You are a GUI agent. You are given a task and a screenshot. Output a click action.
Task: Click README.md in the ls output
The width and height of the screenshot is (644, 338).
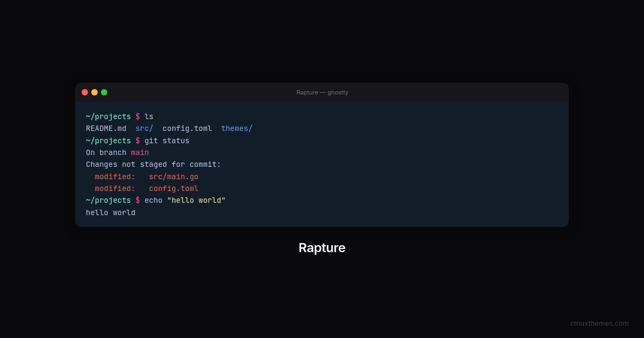coord(106,129)
